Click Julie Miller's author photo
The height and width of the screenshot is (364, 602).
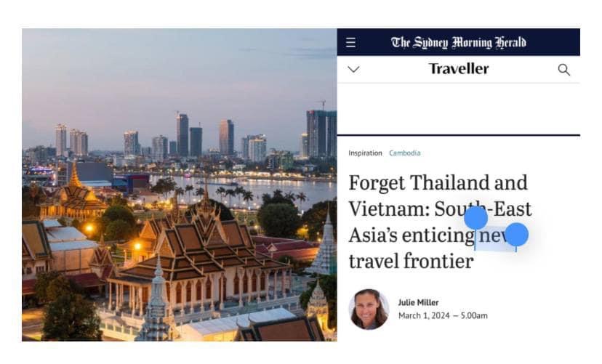click(369, 310)
